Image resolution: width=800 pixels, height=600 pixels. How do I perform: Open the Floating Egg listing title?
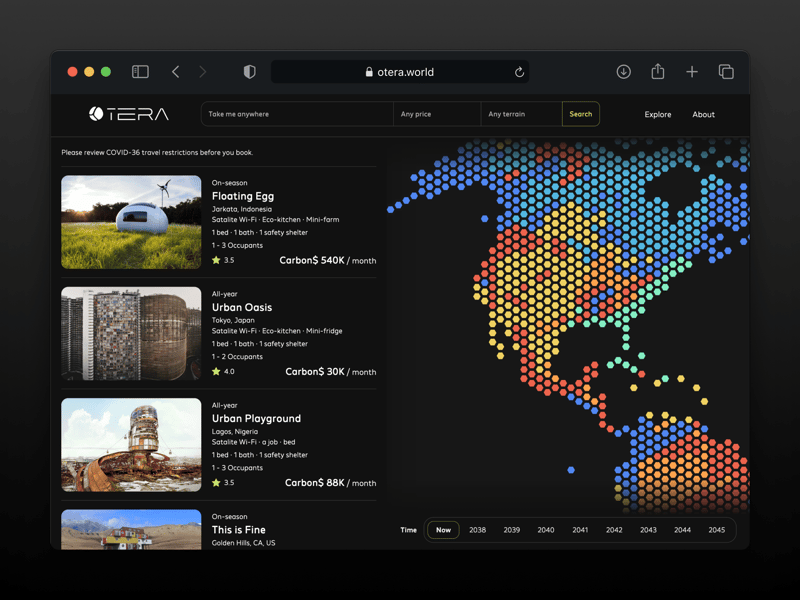[x=243, y=196]
